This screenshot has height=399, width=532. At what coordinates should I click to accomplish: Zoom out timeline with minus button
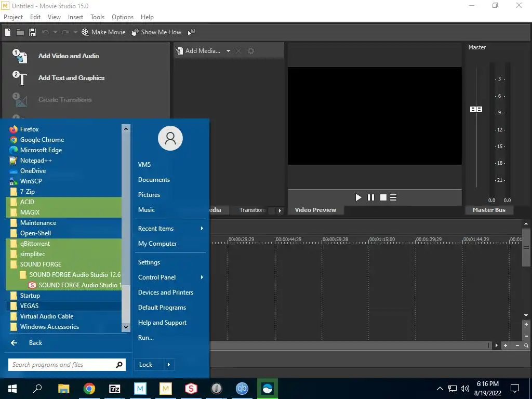[x=517, y=345]
